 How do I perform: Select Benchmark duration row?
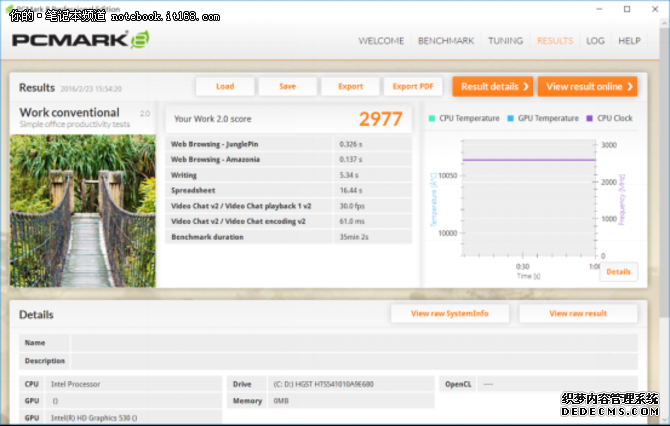[289, 237]
